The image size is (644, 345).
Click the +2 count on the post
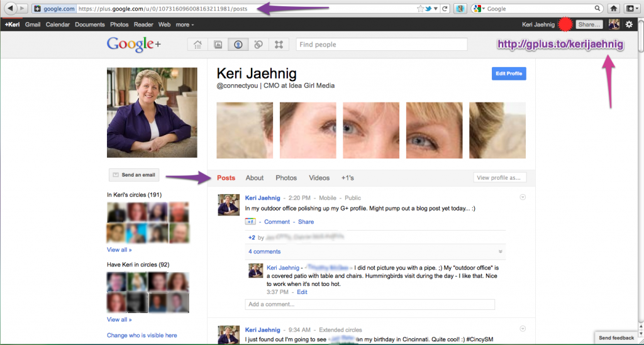point(252,238)
